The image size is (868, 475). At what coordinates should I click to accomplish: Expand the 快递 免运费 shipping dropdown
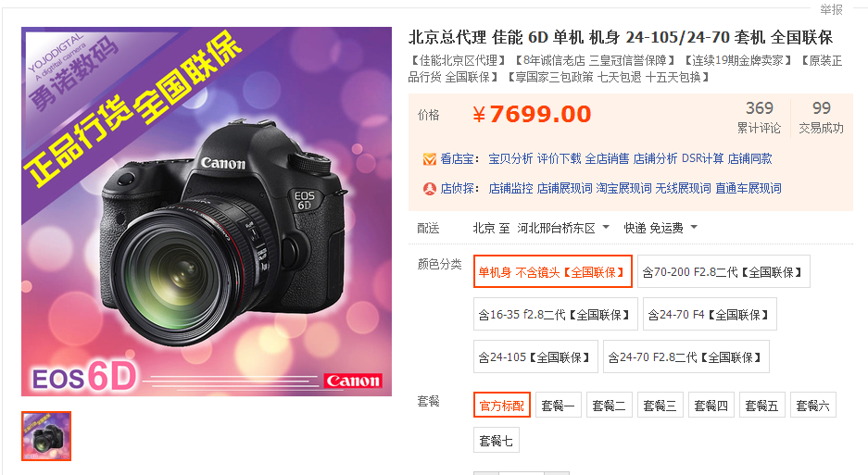[660, 228]
